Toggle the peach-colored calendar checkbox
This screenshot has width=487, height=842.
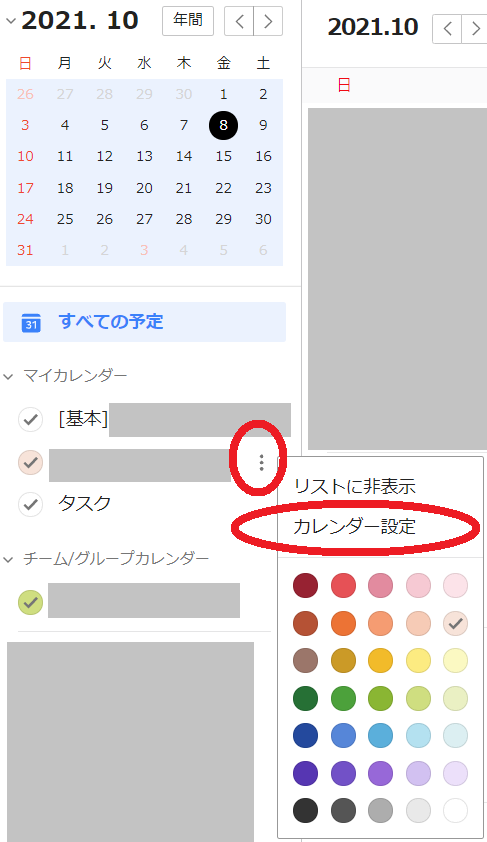[31, 462]
